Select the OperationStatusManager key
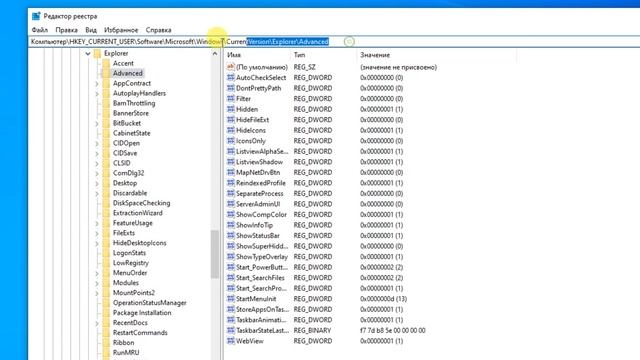640x360 pixels. [149, 303]
